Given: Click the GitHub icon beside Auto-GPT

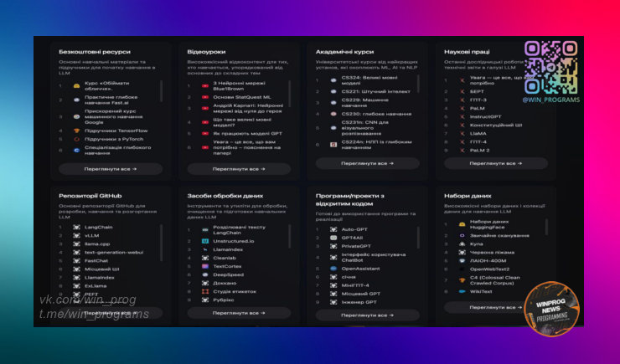Looking at the screenshot, I should point(333,229).
